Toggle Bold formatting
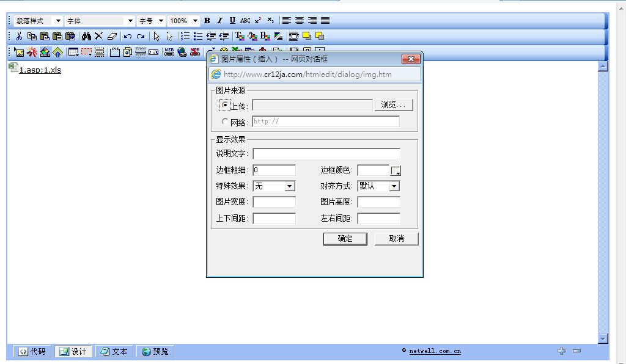The height and width of the screenshot is (364, 626). click(207, 21)
